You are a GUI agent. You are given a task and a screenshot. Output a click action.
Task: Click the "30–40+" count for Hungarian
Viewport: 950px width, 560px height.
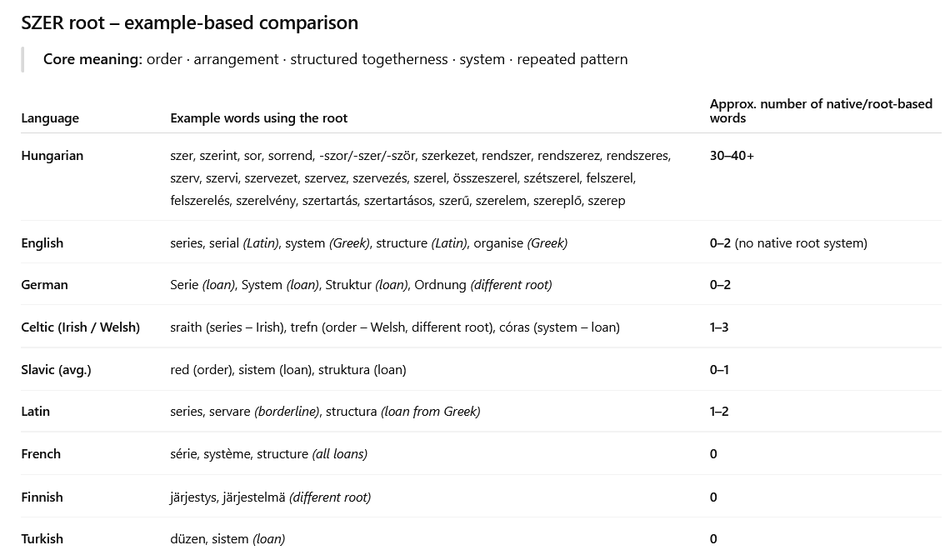(x=732, y=156)
